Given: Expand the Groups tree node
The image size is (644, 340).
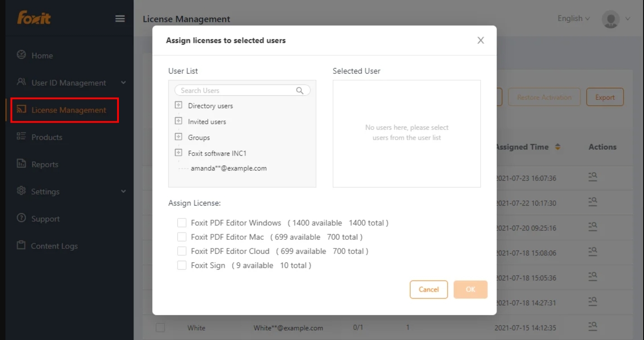Looking at the screenshot, I should (x=178, y=137).
